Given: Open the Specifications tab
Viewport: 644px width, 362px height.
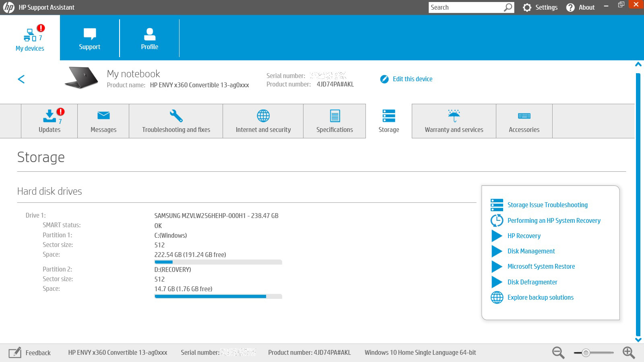Looking at the screenshot, I should pos(334,121).
